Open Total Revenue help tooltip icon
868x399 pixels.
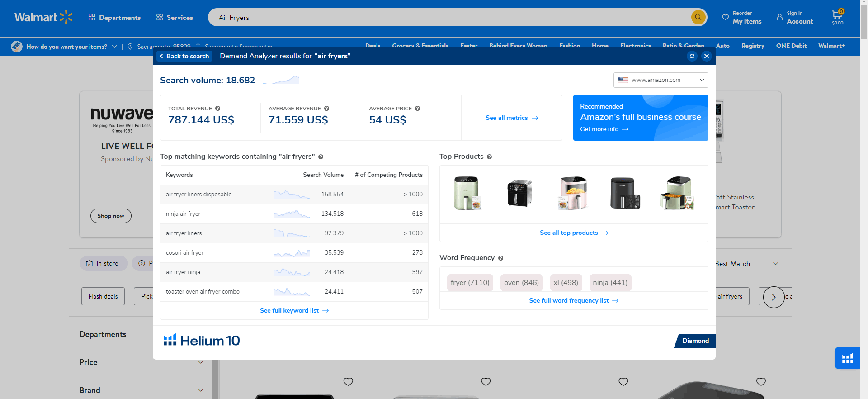217,109
